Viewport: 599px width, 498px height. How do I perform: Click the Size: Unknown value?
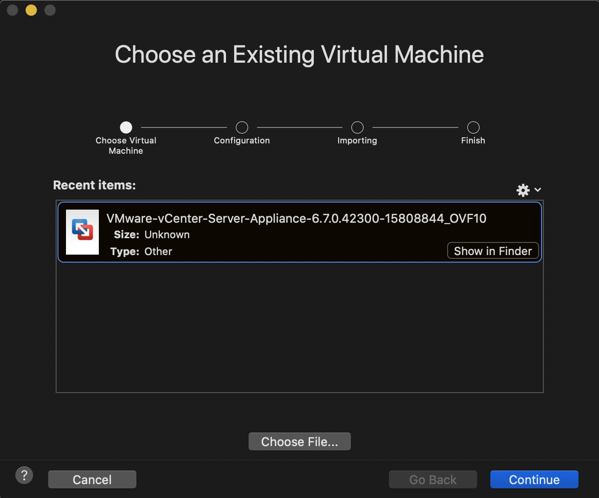167,234
